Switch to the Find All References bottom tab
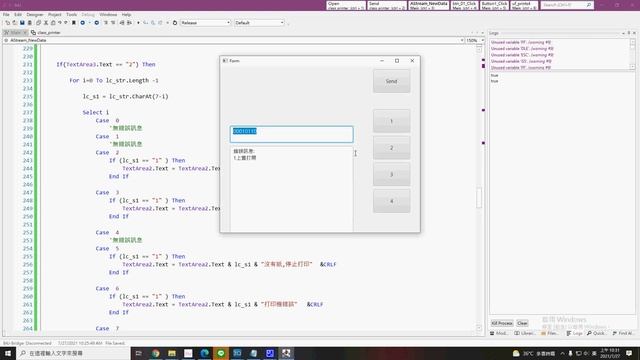The width and height of the screenshot is (640, 360). pos(623,333)
